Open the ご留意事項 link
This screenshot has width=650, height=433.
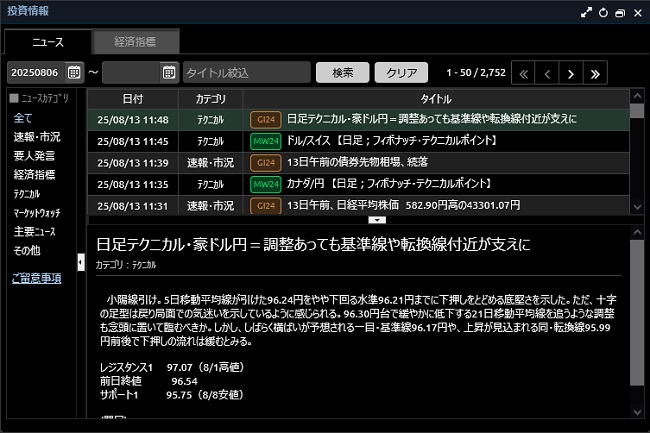(36, 278)
